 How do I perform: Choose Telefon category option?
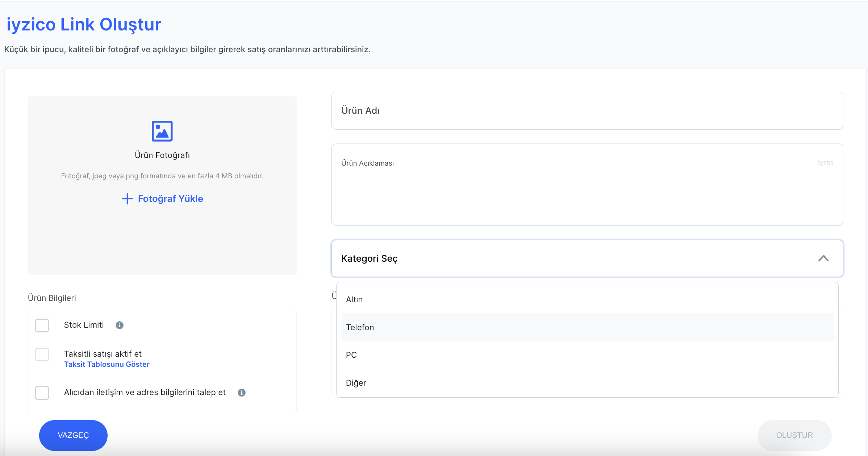pos(360,327)
